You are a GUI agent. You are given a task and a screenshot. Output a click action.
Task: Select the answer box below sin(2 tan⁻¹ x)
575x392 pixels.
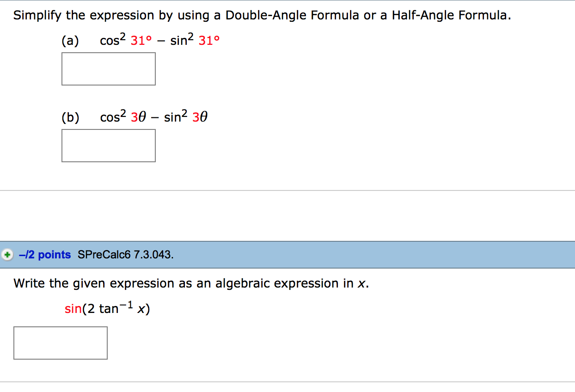60,343
